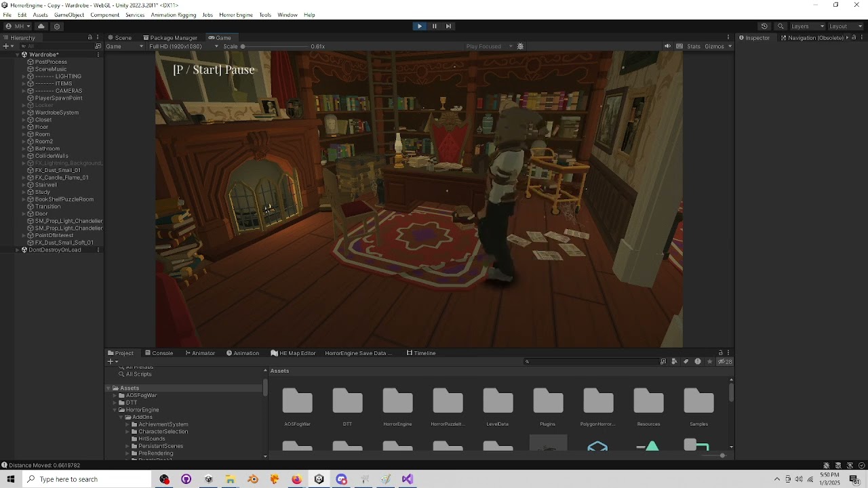This screenshot has width=868, height=488.
Task: Open the Layers dropdown
Action: pyautogui.click(x=808, y=26)
